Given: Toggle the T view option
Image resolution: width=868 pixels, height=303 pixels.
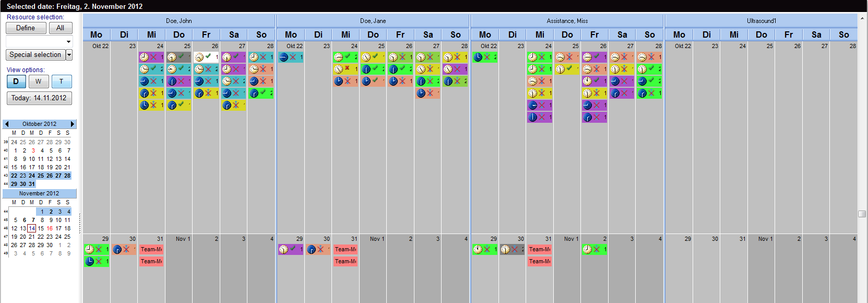Looking at the screenshot, I should [62, 81].
